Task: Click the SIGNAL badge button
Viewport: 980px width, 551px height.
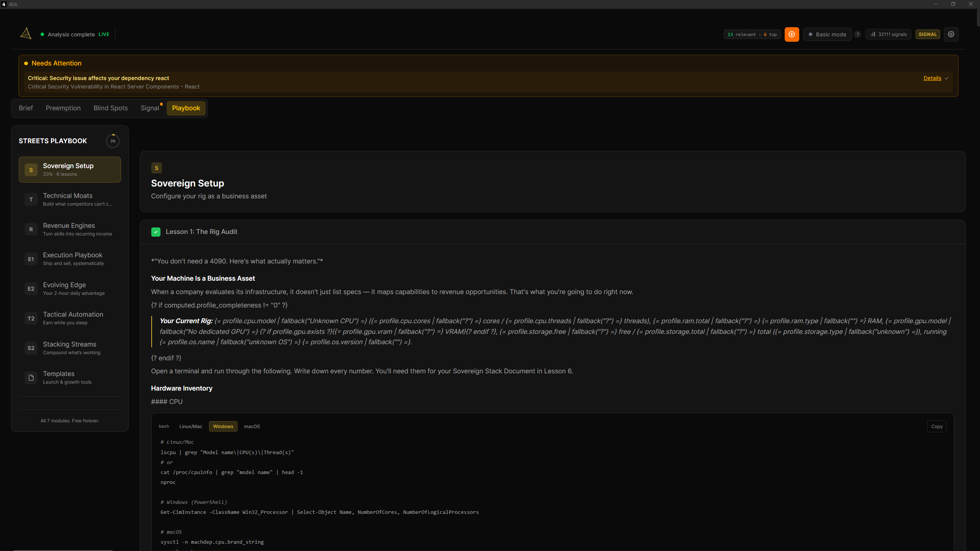Action: click(x=927, y=34)
